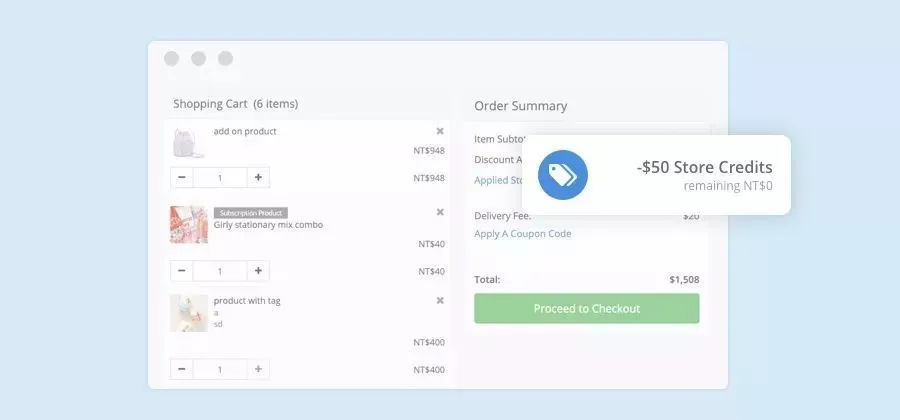The width and height of the screenshot is (900, 420).
Task: Open product with tag thumbnail image
Action: click(188, 313)
